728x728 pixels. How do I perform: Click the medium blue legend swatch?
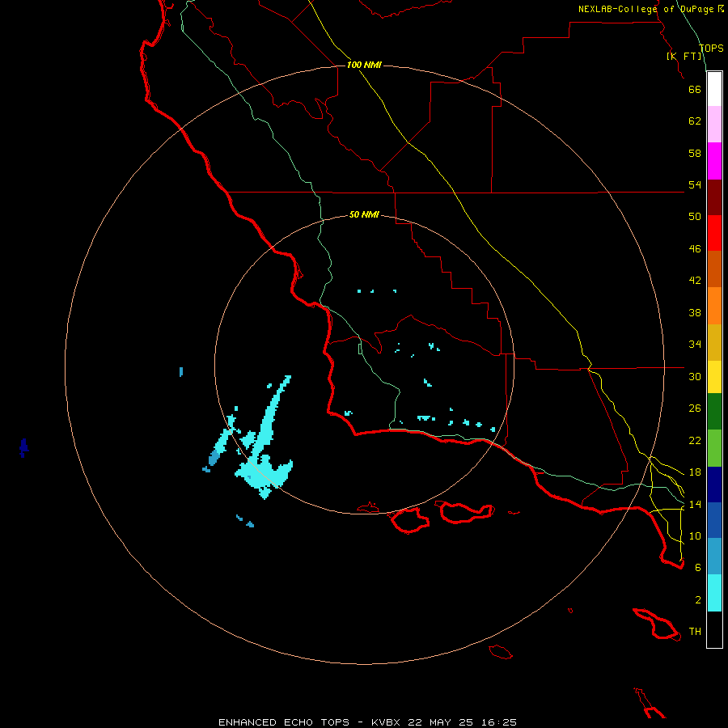[x=714, y=520]
